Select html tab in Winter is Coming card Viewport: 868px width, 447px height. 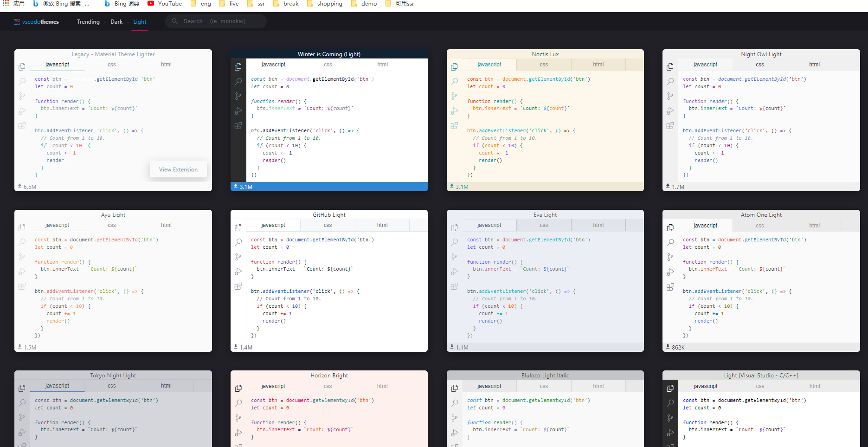pyautogui.click(x=382, y=65)
